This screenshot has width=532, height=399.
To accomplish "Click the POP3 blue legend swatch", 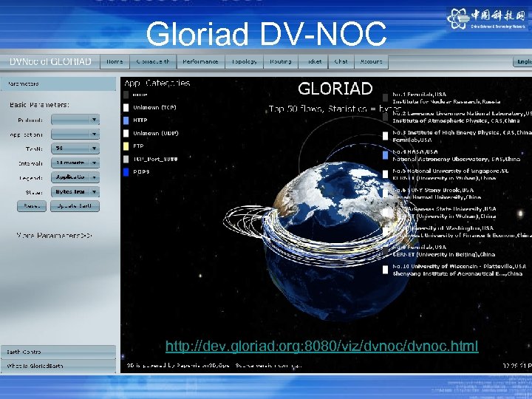I will (126, 172).
